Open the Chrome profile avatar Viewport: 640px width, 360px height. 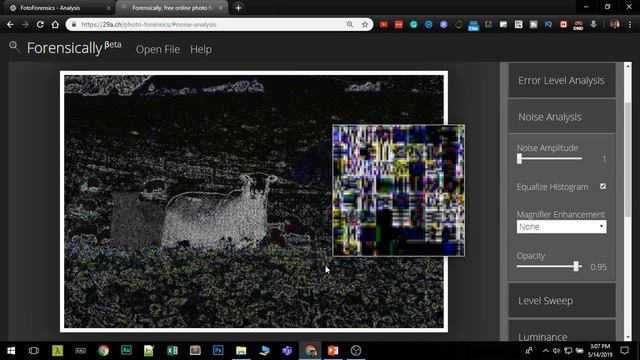(x=615, y=24)
